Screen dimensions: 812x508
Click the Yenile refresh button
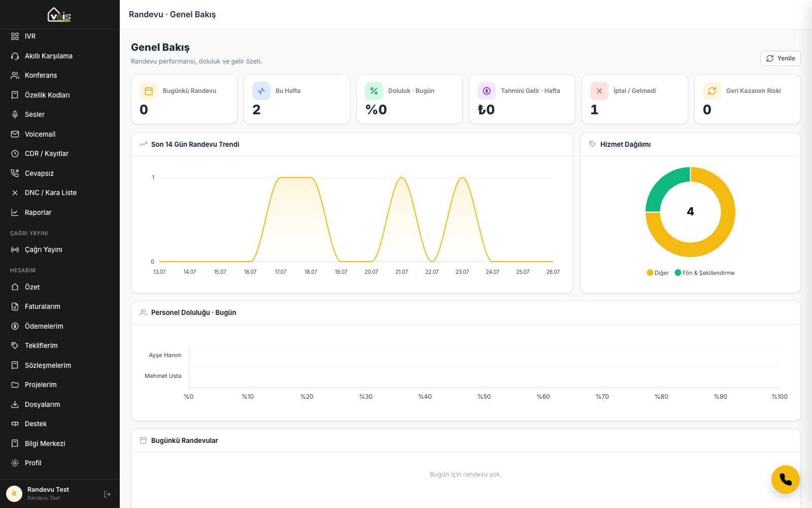coord(780,58)
